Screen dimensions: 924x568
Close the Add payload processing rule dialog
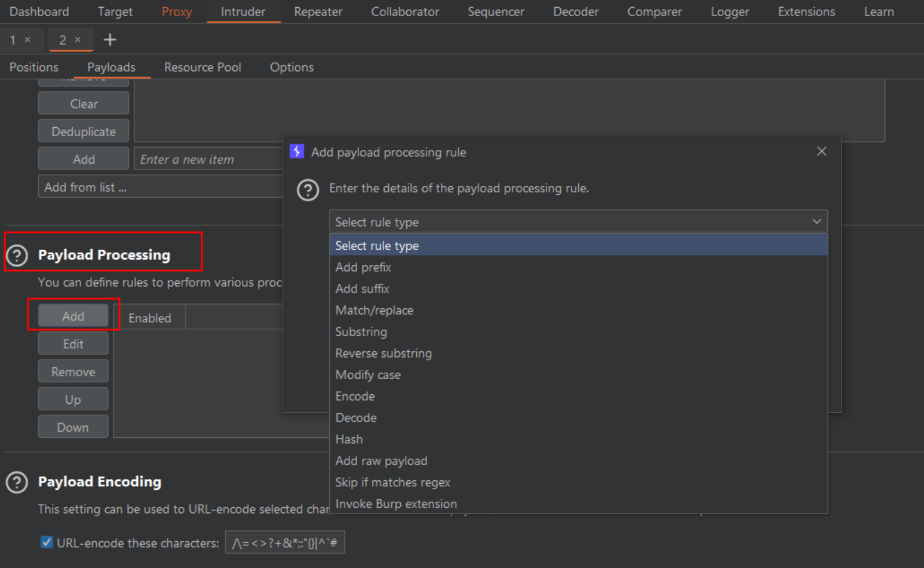822,152
